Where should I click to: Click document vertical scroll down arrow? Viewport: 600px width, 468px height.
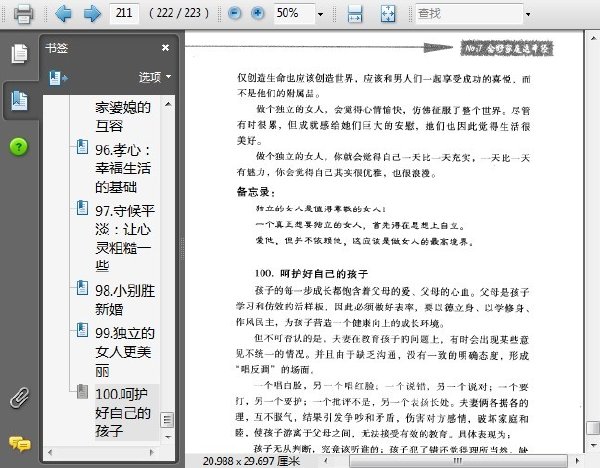click(x=593, y=445)
